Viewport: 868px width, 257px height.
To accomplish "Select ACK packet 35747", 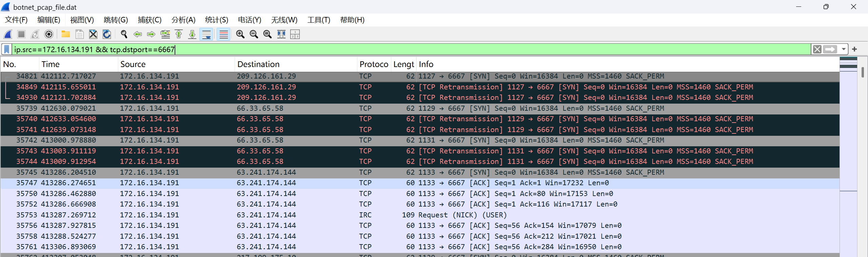I will pos(420,183).
